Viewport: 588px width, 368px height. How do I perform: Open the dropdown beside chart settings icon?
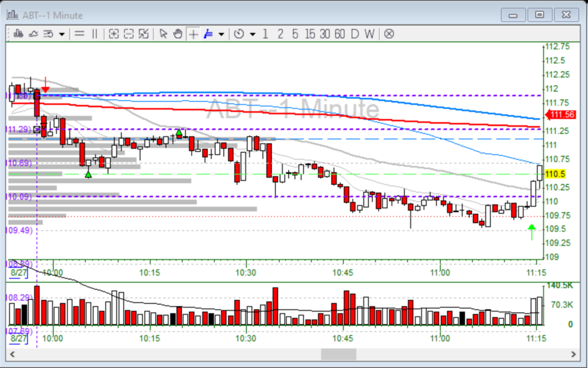pos(61,34)
